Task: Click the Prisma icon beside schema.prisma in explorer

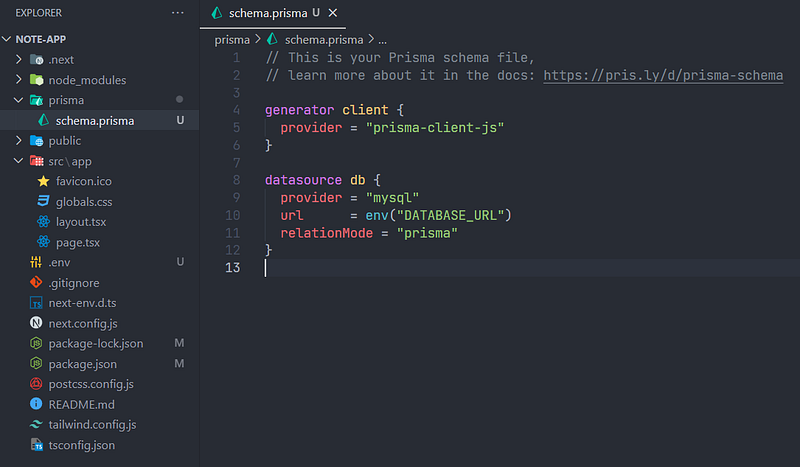Action: coord(44,120)
